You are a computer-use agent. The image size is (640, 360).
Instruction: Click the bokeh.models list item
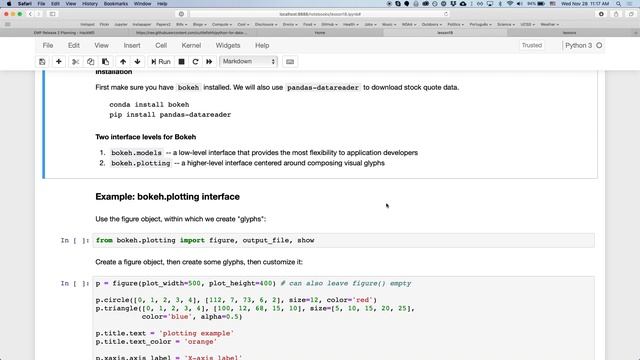264,153
